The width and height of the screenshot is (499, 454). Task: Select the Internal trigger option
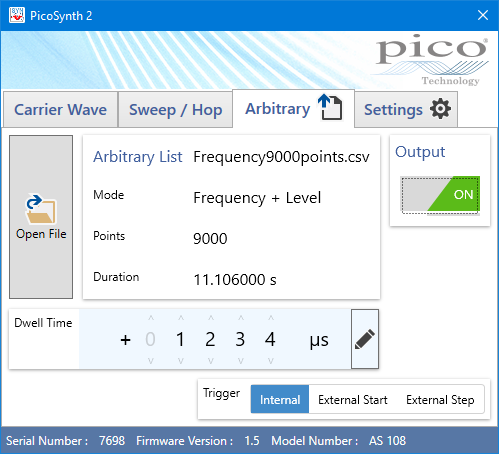(x=280, y=399)
